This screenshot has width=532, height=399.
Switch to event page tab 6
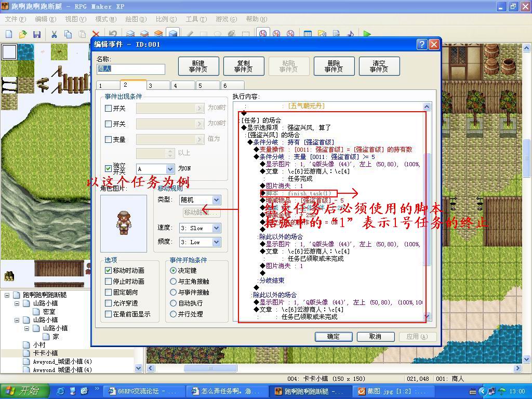(x=233, y=86)
